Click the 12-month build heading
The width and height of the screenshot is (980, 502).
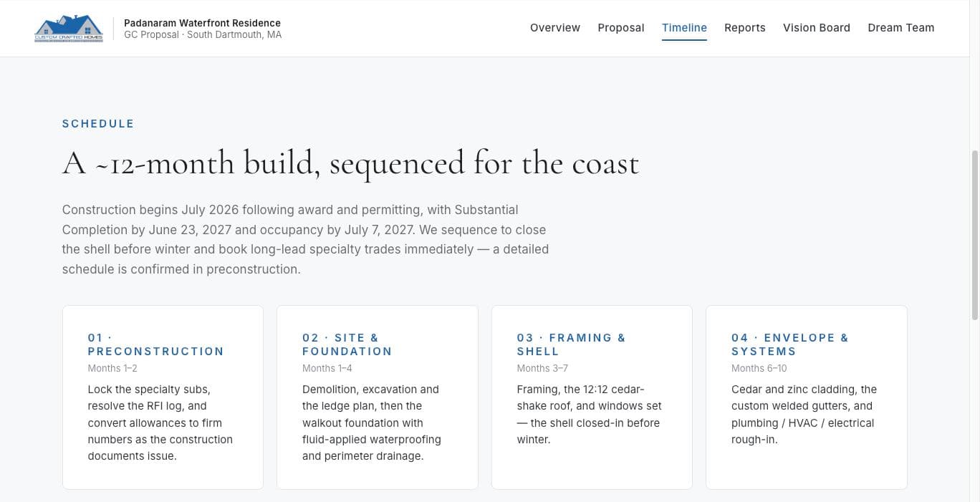point(350,163)
